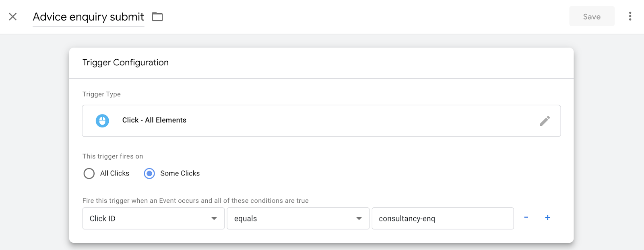Click the blue mouse trigger type icon
644x250 pixels.
coord(102,121)
